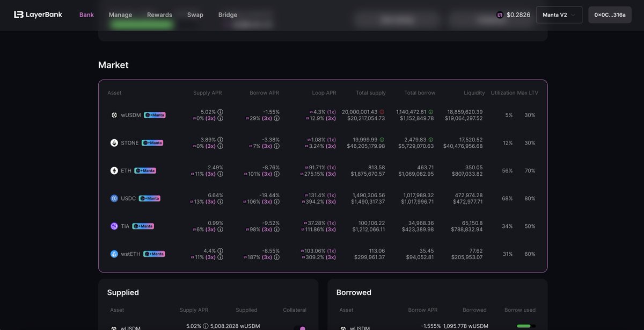Click the Total supply column header
Image resolution: width=644 pixels, height=330 pixels.
371,93
